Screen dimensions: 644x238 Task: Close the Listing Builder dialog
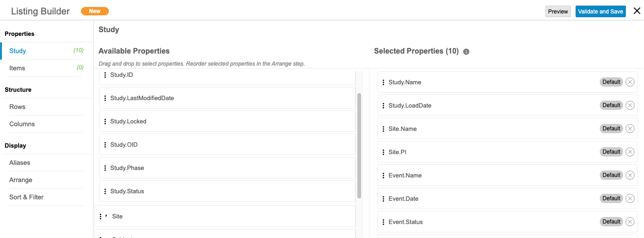(637, 11)
